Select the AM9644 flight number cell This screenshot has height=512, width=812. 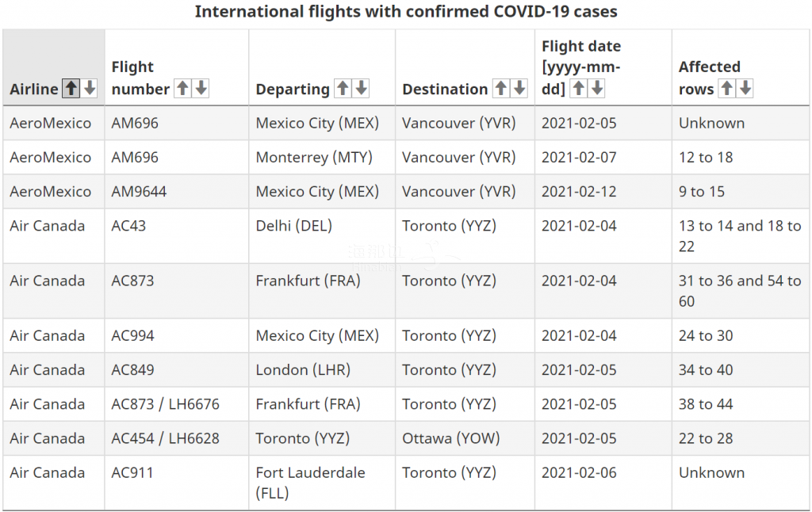coord(177,192)
